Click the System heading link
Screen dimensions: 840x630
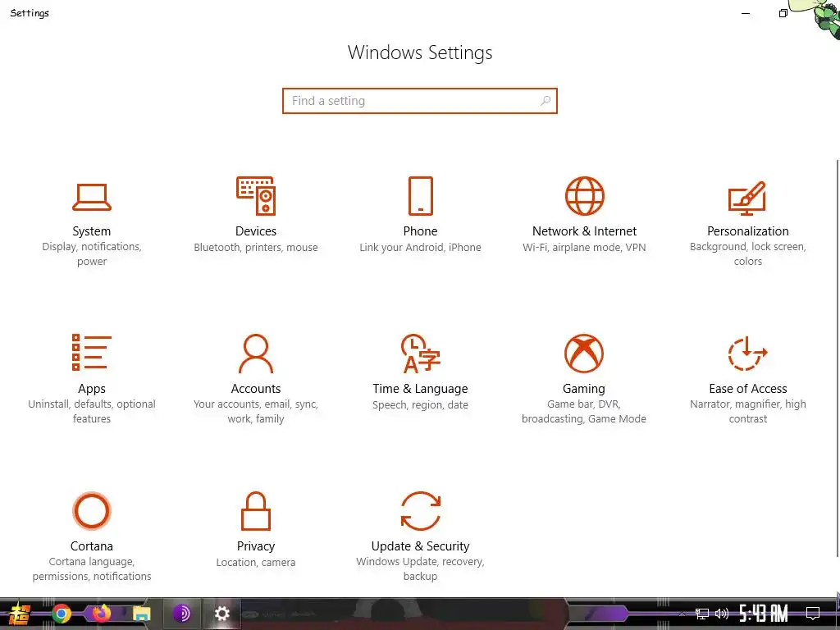pos(92,231)
